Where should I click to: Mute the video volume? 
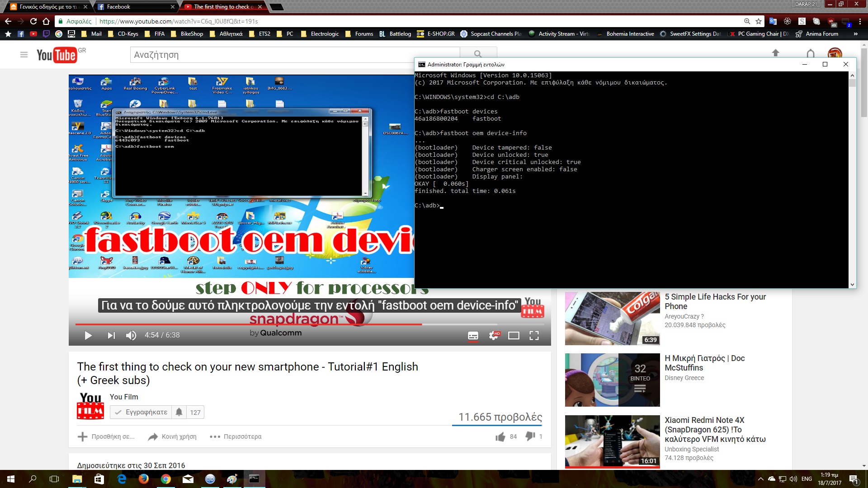[x=131, y=335]
